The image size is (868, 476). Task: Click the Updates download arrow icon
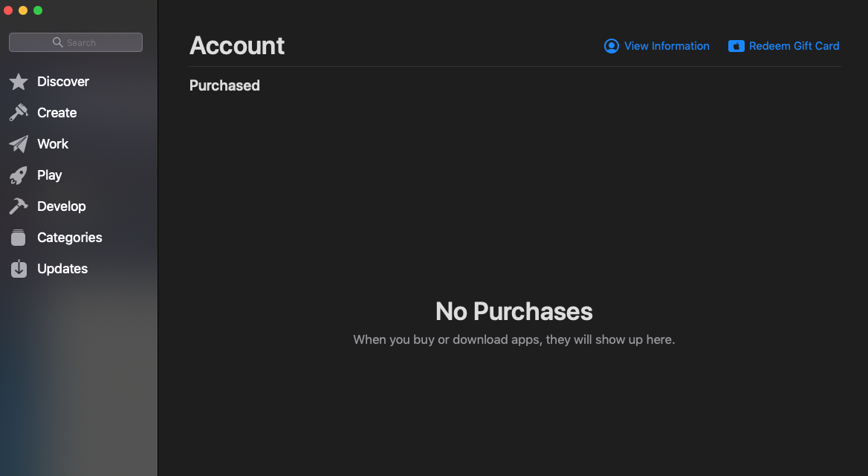point(19,269)
